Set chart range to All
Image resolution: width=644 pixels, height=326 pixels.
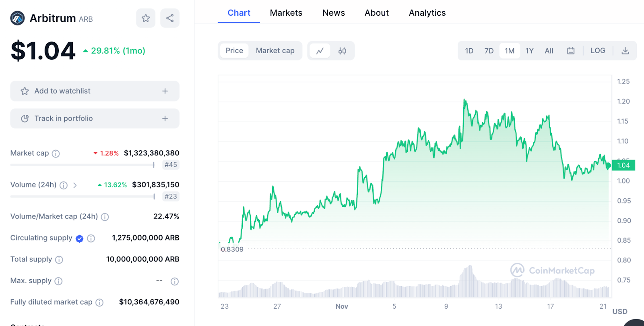coord(549,51)
